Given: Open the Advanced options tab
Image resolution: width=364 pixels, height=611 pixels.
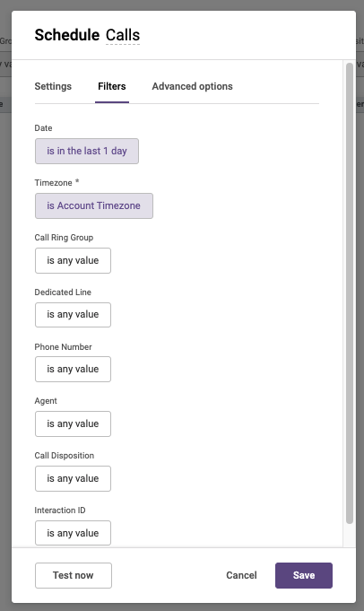Looking at the screenshot, I should point(193,86).
